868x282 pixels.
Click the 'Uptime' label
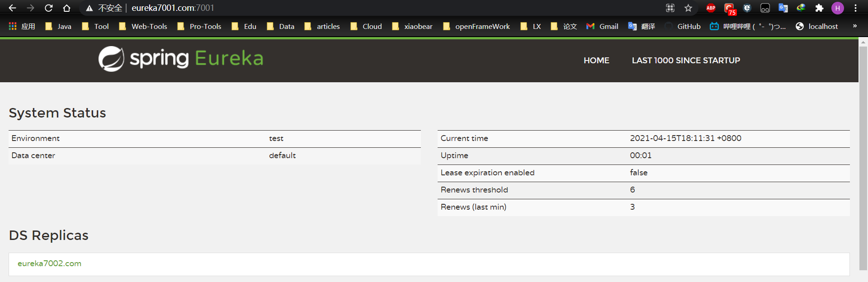click(454, 155)
